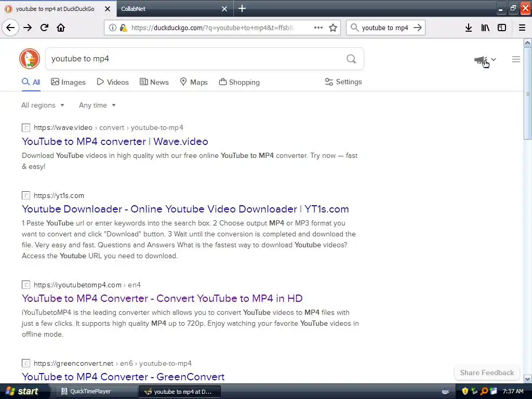Click the https://iyoutubetomp4.com URL text
The height and width of the screenshot is (399, 532).
point(77,285)
